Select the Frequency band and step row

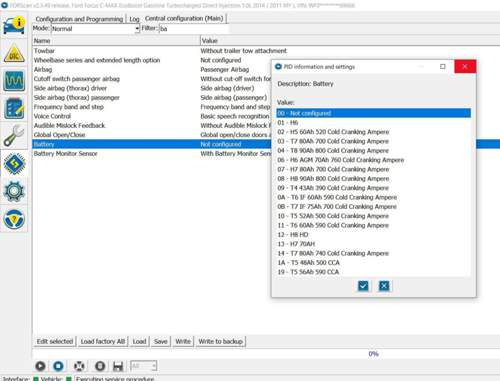[x=152, y=107]
